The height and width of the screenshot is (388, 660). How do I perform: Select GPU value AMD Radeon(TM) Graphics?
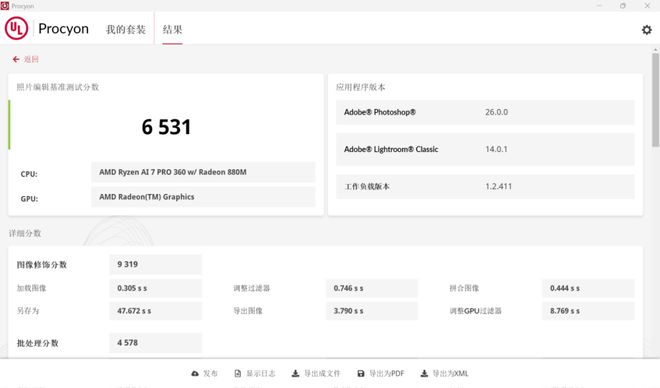(146, 197)
